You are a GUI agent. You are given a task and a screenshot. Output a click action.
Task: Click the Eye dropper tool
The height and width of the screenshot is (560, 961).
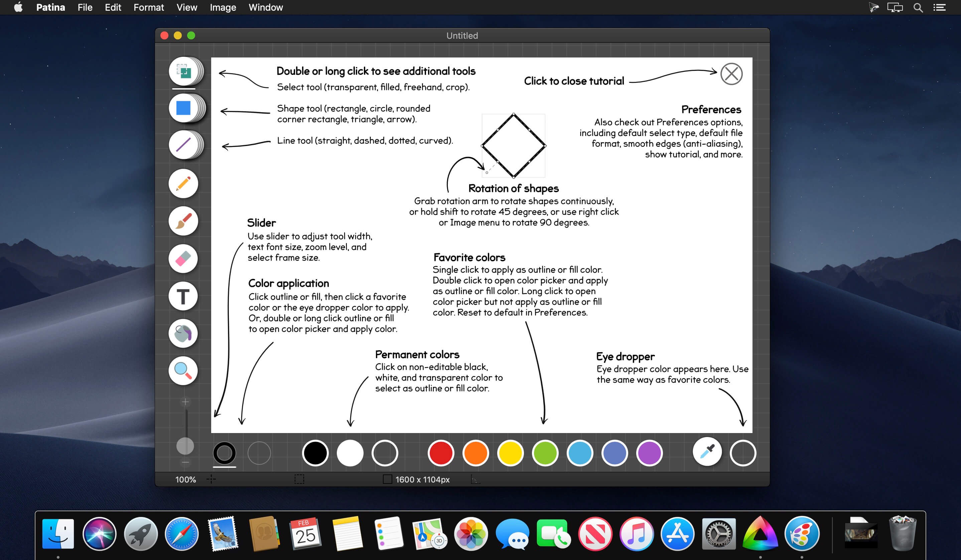coord(707,452)
